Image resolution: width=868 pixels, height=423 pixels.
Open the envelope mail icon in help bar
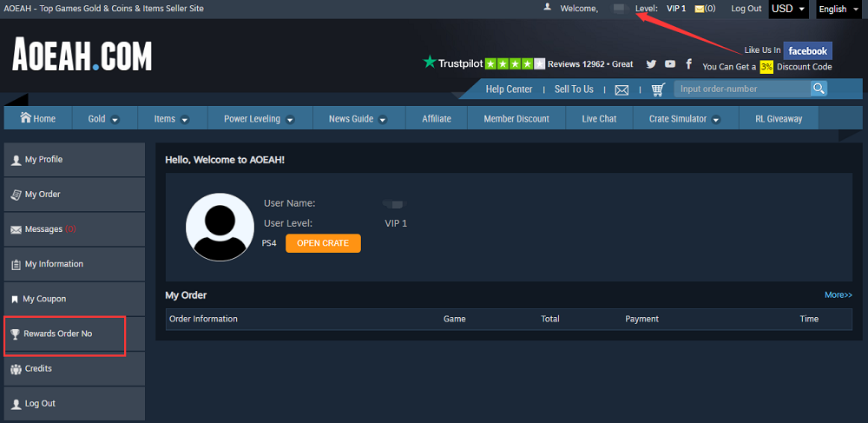(621, 89)
